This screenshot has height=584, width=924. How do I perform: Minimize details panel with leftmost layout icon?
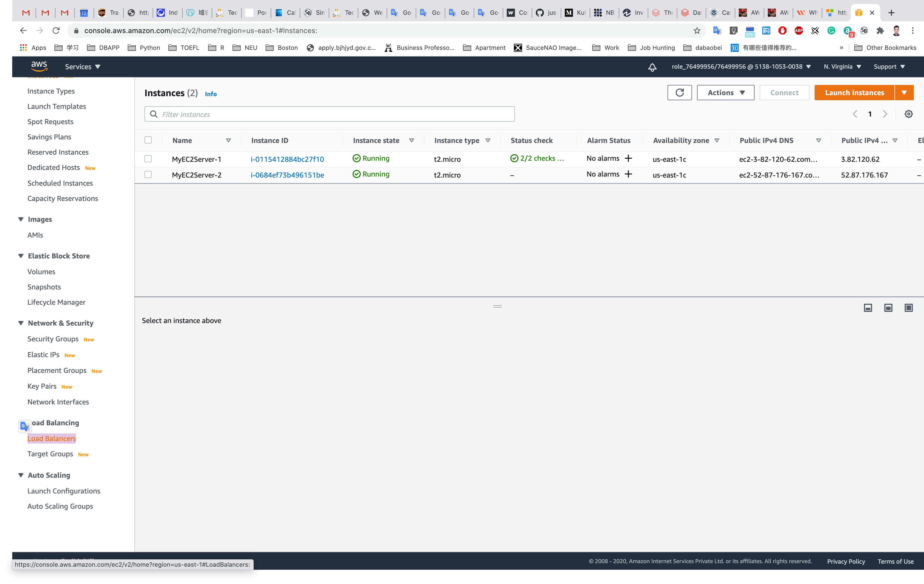[868, 308]
